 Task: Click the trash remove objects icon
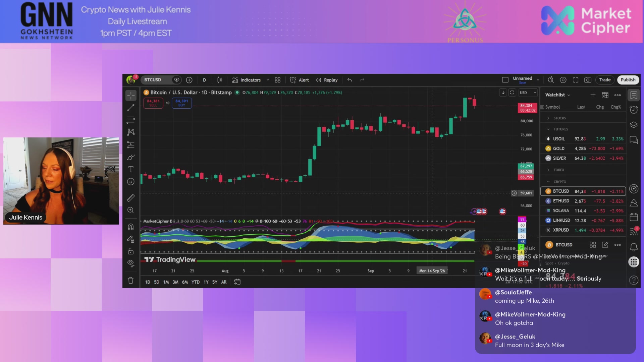[131, 280]
